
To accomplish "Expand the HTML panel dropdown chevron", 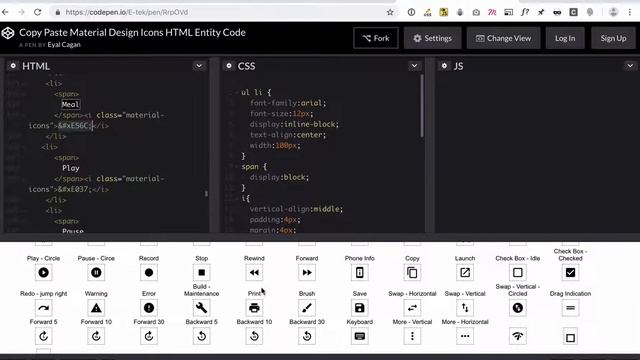I will tap(199, 66).
